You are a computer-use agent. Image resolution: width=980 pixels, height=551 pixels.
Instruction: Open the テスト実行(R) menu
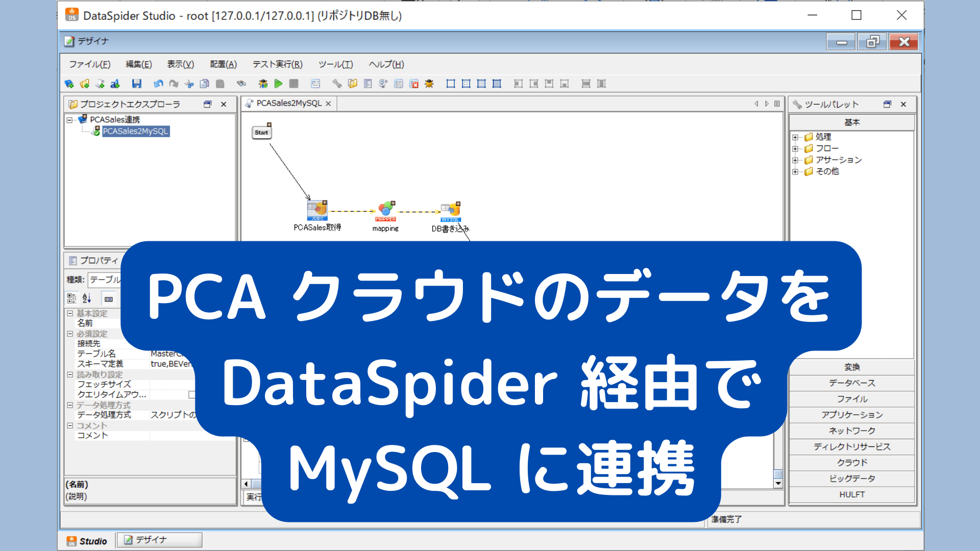click(277, 64)
